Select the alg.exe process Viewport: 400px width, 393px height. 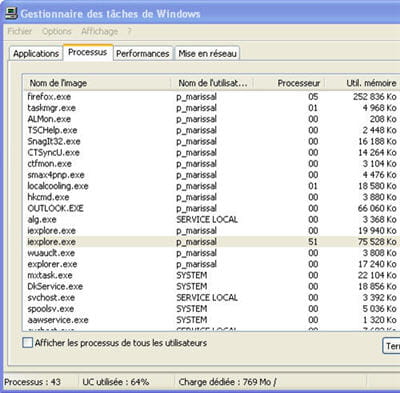coord(211,220)
